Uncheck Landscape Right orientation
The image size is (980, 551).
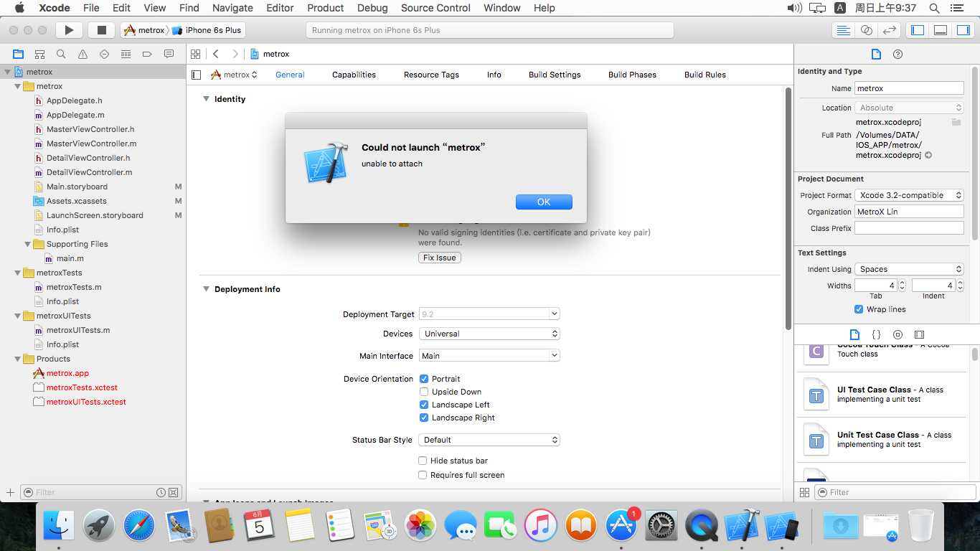point(424,418)
